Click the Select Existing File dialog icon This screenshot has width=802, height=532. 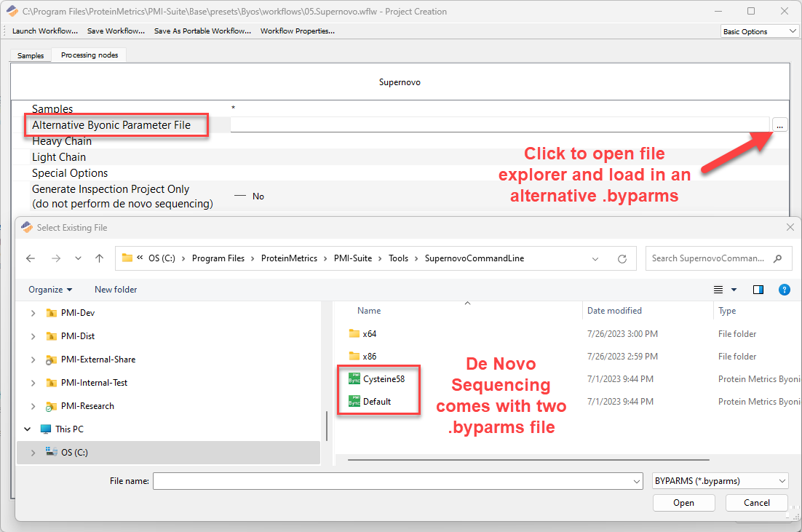(26, 227)
